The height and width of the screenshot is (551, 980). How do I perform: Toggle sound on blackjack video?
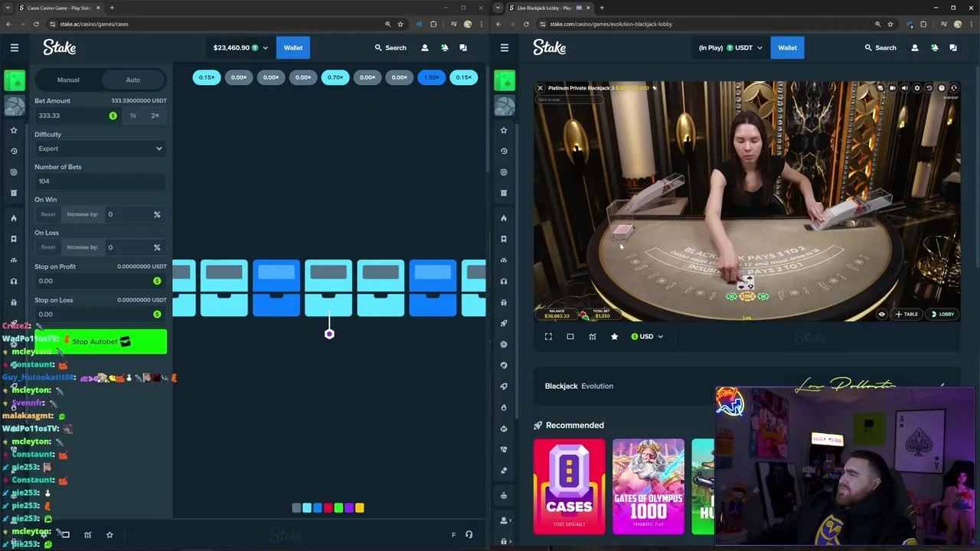[x=905, y=88]
